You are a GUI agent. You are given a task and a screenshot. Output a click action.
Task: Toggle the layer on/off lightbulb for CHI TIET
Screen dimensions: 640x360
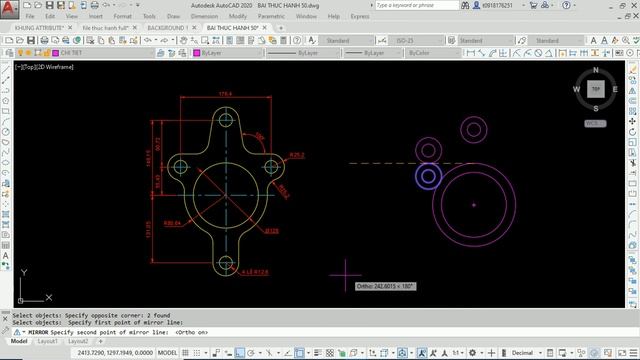pyautogui.click(x=20, y=53)
